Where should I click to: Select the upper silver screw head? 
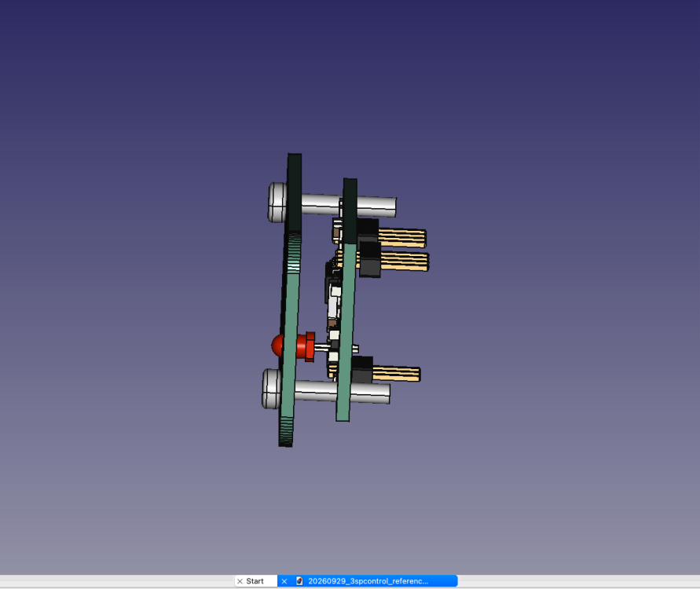click(x=277, y=202)
